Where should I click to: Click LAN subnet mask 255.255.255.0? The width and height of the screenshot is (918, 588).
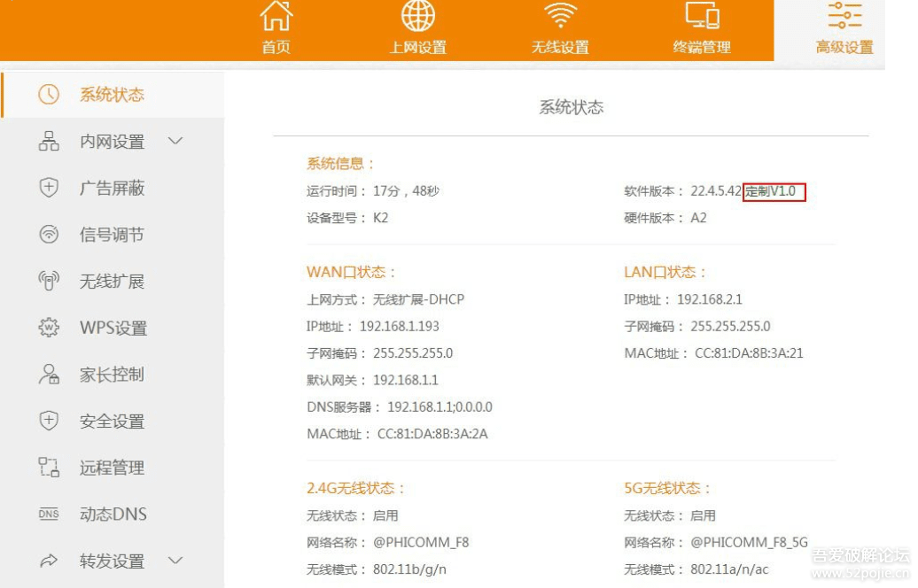tap(730, 327)
